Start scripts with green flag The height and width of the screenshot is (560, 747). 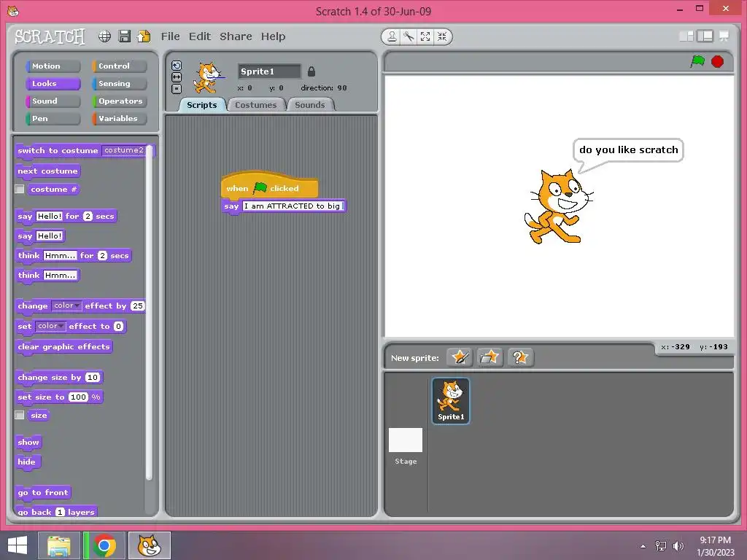697,61
